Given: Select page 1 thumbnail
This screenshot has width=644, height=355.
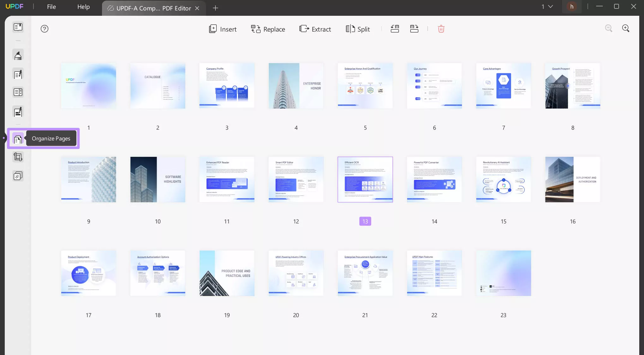Looking at the screenshot, I should 89,86.
